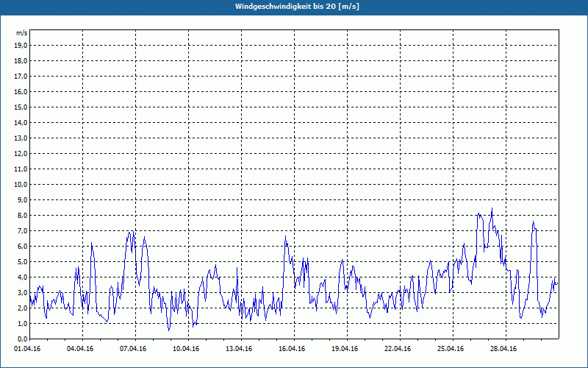Click the 11,0 y-axis label
The image size is (588, 368).
[21, 169]
